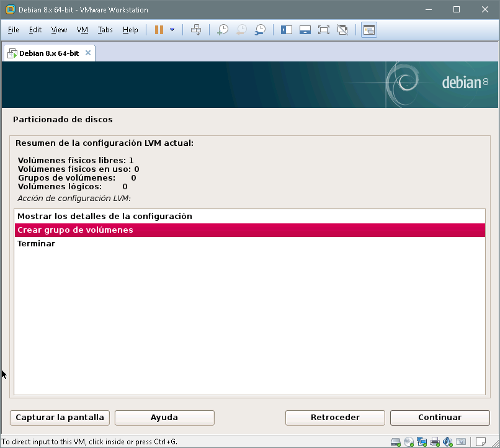Open the power options dropdown arrow
Viewport: 500px width, 448px height.
[172, 30]
